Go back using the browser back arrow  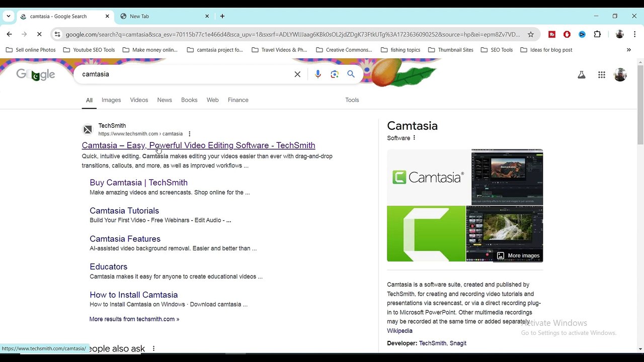[x=9, y=34]
